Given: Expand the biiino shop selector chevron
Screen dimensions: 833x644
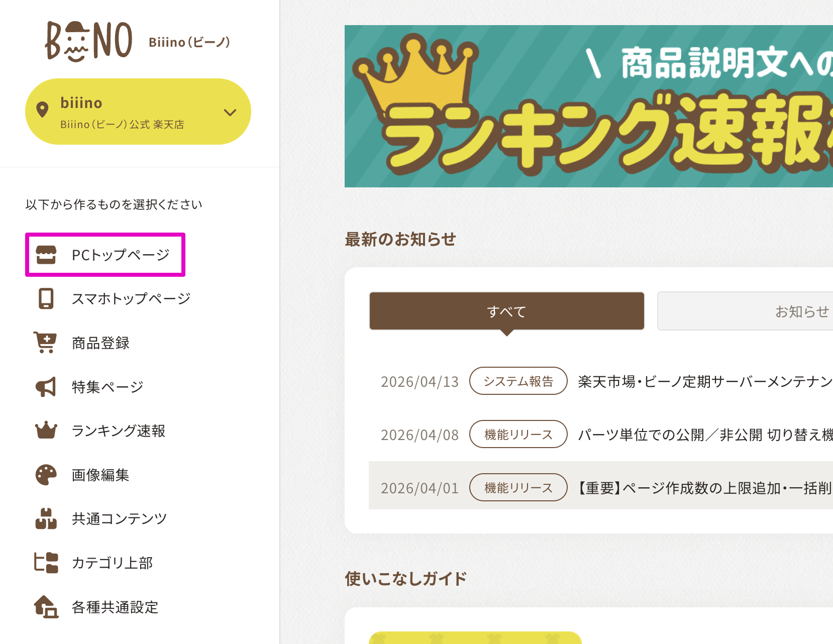Looking at the screenshot, I should (x=230, y=112).
